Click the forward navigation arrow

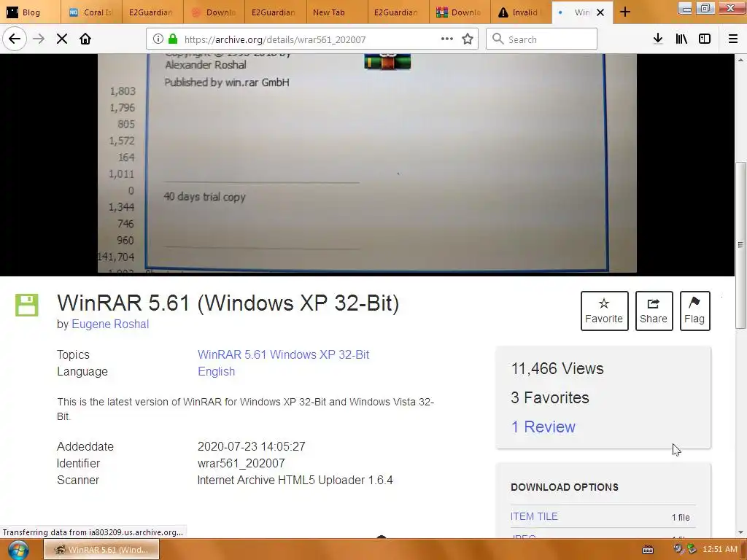coord(39,39)
